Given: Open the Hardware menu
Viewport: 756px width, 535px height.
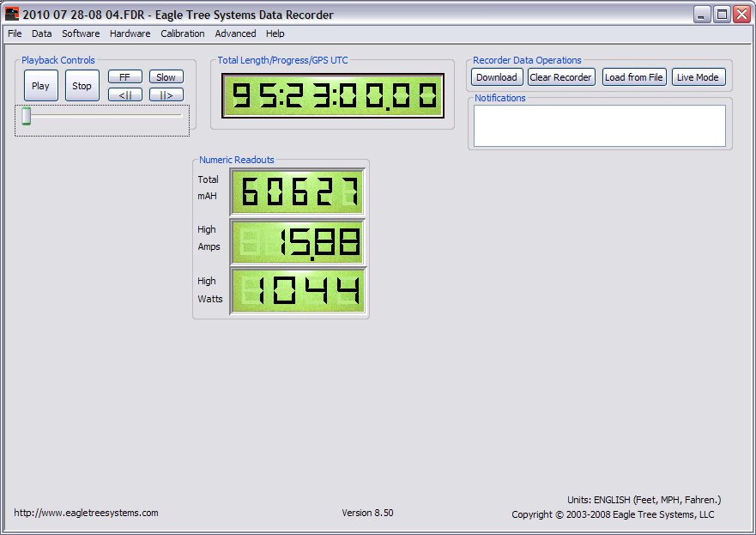Looking at the screenshot, I should pos(130,33).
